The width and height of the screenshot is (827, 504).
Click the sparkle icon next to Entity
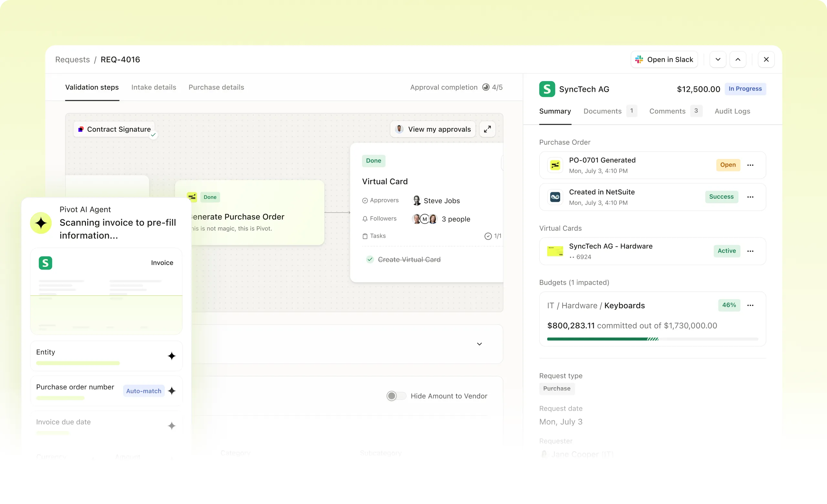point(172,356)
